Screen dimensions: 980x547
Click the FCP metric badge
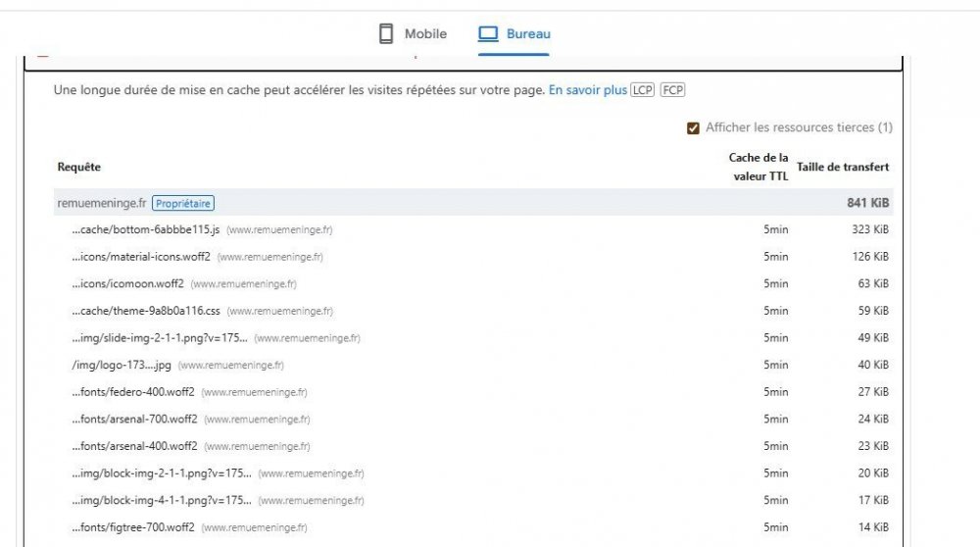coord(672,90)
